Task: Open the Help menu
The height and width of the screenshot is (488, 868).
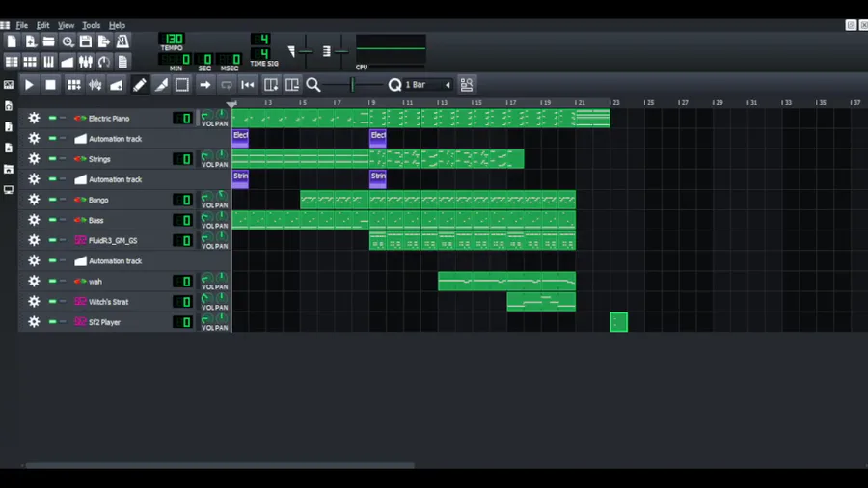Action: (x=117, y=25)
